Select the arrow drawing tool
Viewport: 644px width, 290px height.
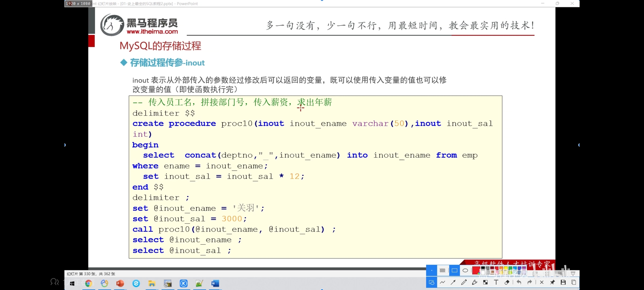point(453,282)
